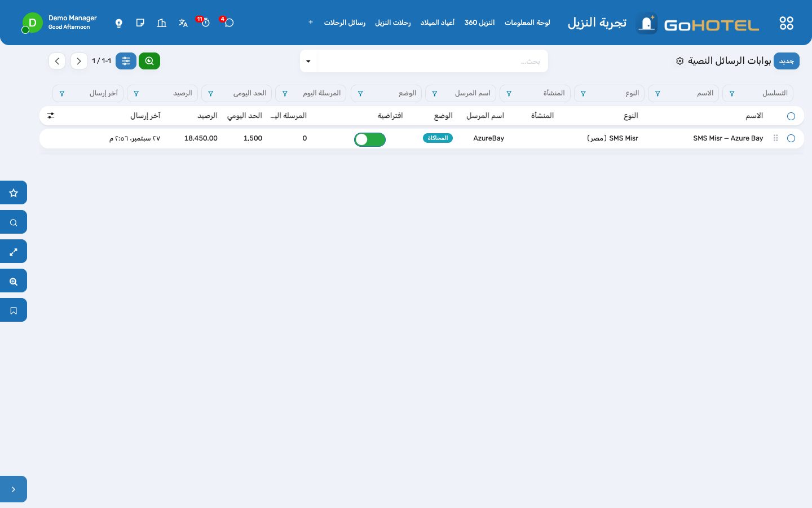Image resolution: width=812 pixels, height=508 pixels.
Task: Open column settings adjust icon in table header
Action: (x=51, y=116)
